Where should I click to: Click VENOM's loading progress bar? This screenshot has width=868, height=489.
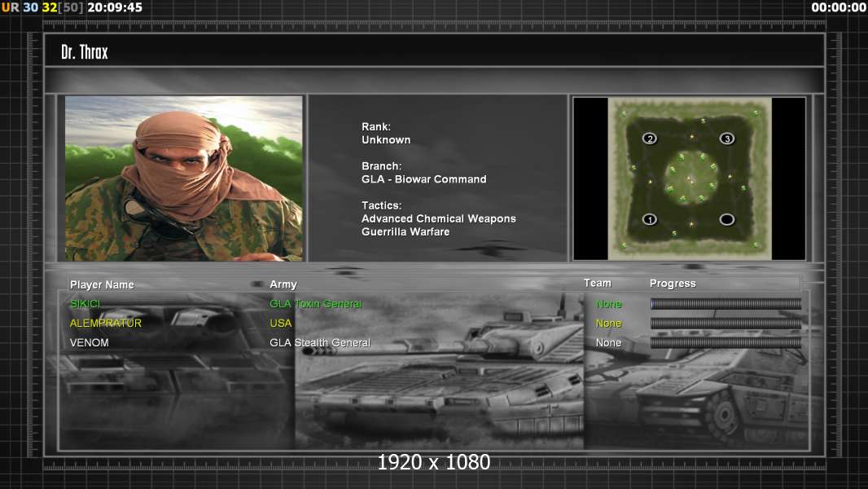click(726, 342)
